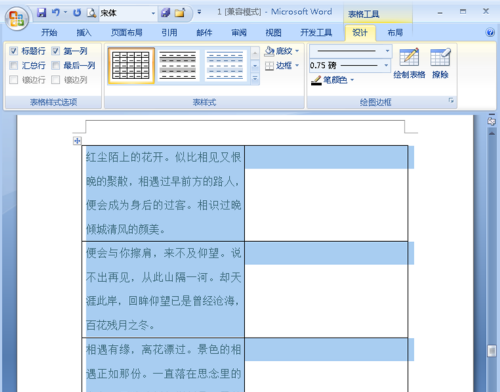Open print preview from the quick access toolbar
This screenshot has width=500, height=392.
(x=91, y=13)
